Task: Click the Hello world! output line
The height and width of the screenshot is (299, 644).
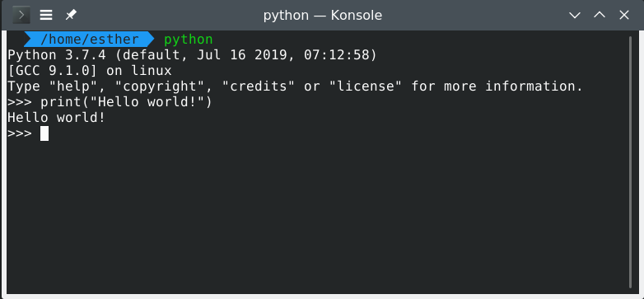Action: (x=56, y=118)
